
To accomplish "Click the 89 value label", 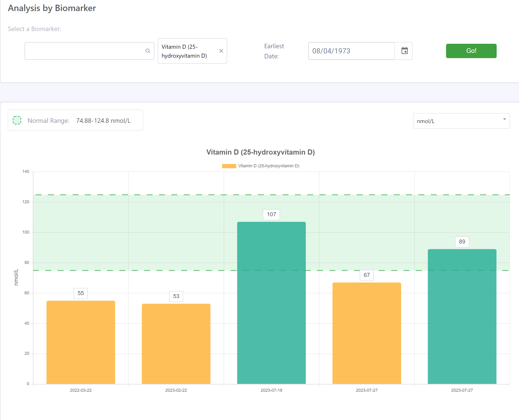I will (x=462, y=242).
